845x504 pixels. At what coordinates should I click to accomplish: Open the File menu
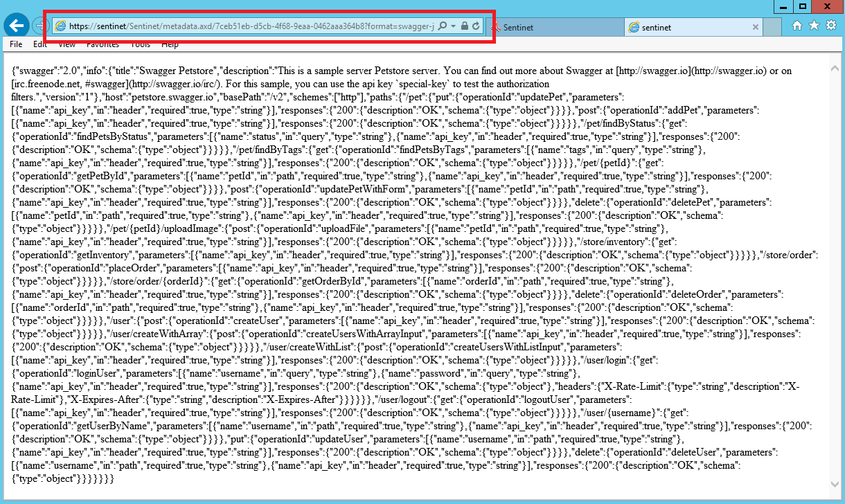16,44
